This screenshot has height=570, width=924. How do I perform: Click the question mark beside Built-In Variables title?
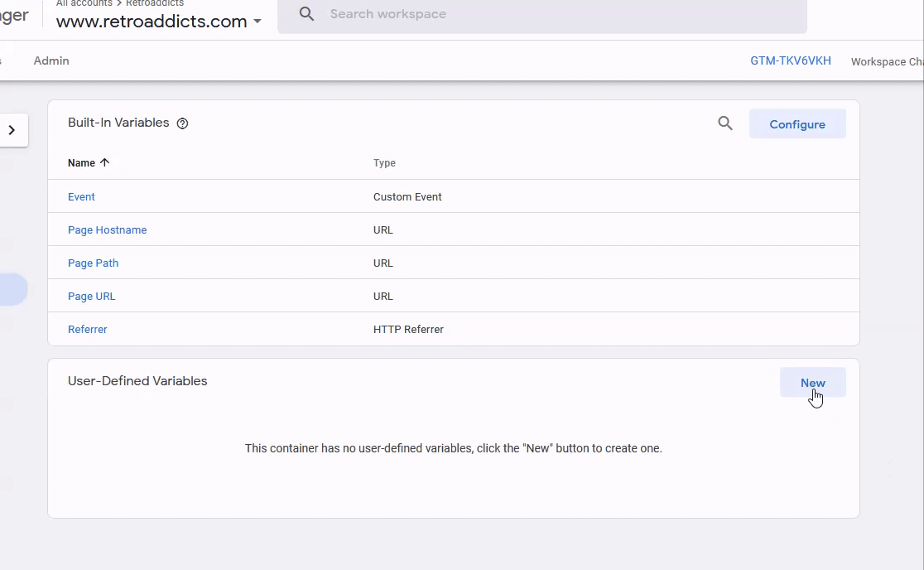pyautogui.click(x=182, y=123)
